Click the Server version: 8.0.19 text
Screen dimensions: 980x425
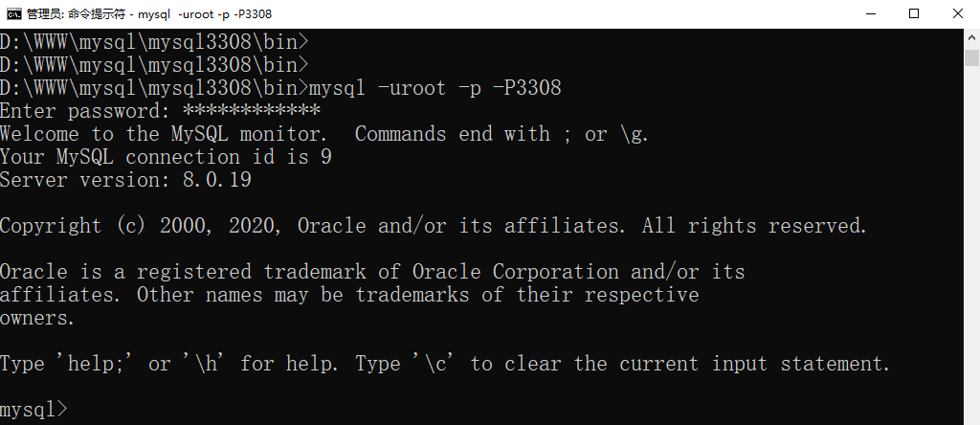(x=125, y=180)
